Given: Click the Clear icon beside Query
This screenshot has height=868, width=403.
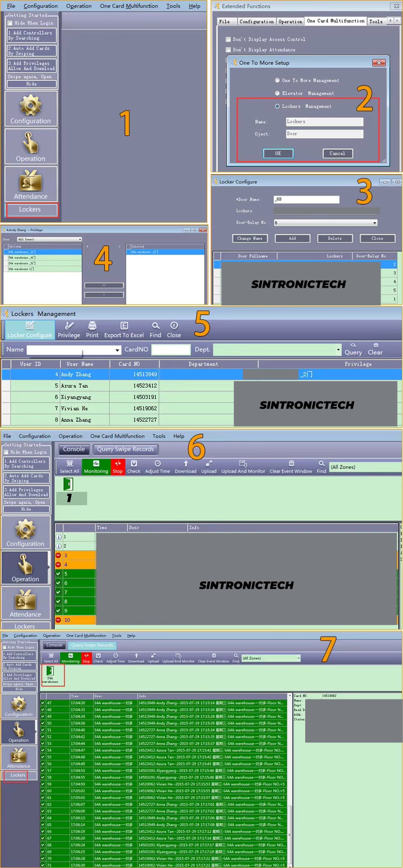Looking at the screenshot, I should pos(376,345).
